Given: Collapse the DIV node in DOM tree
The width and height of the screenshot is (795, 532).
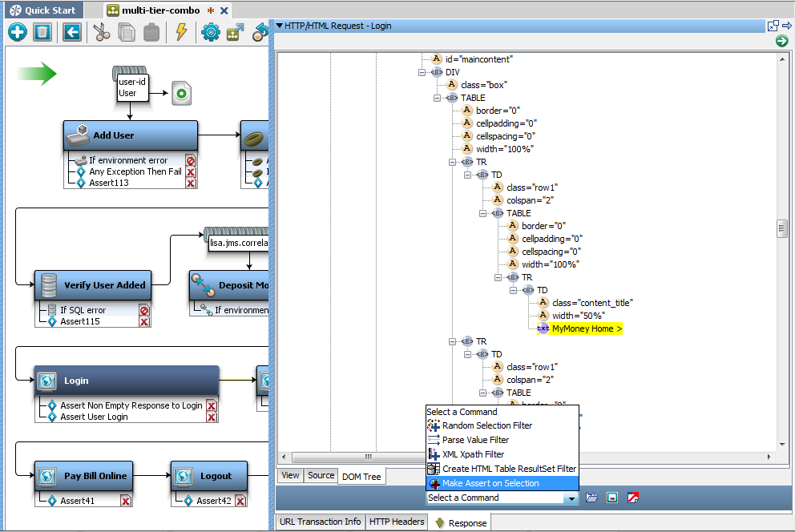Looking at the screenshot, I should [x=422, y=72].
